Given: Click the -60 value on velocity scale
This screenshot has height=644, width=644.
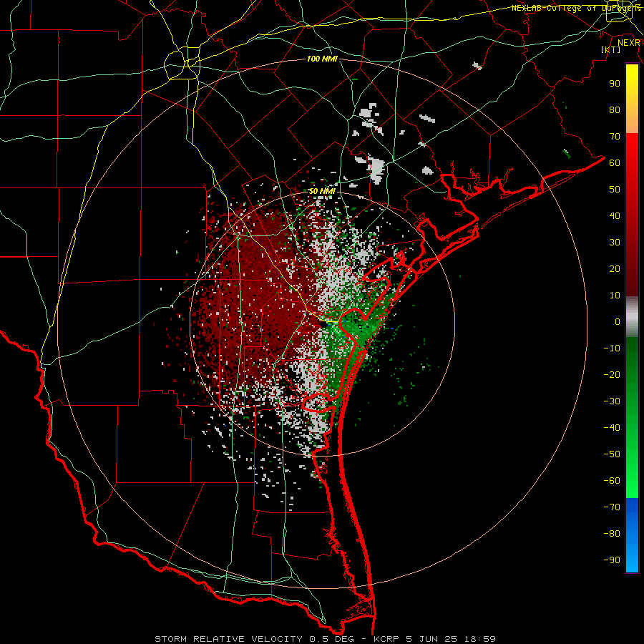Looking at the screenshot, I should [x=612, y=481].
